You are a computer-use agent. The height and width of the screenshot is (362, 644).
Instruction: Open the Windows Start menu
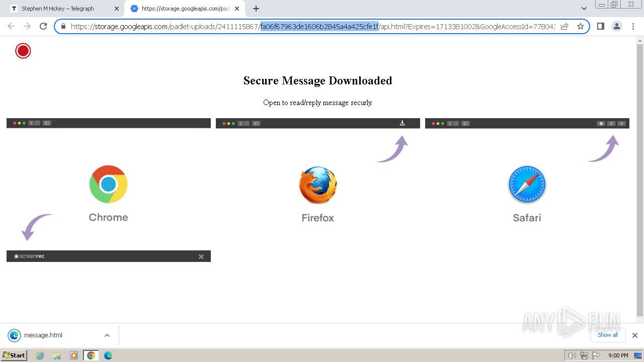click(14, 355)
